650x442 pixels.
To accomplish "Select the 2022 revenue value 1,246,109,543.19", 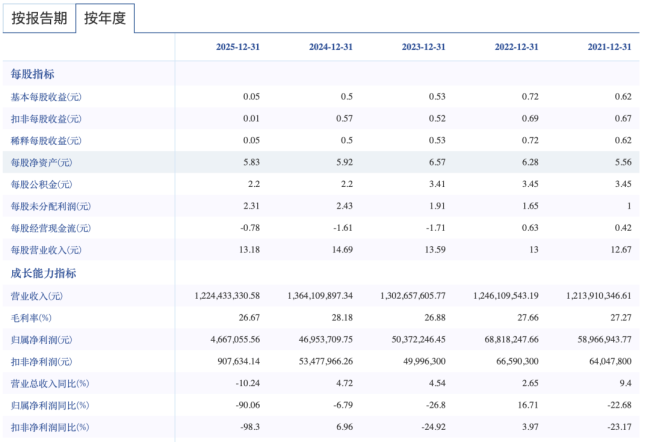I will pyautogui.click(x=506, y=296).
